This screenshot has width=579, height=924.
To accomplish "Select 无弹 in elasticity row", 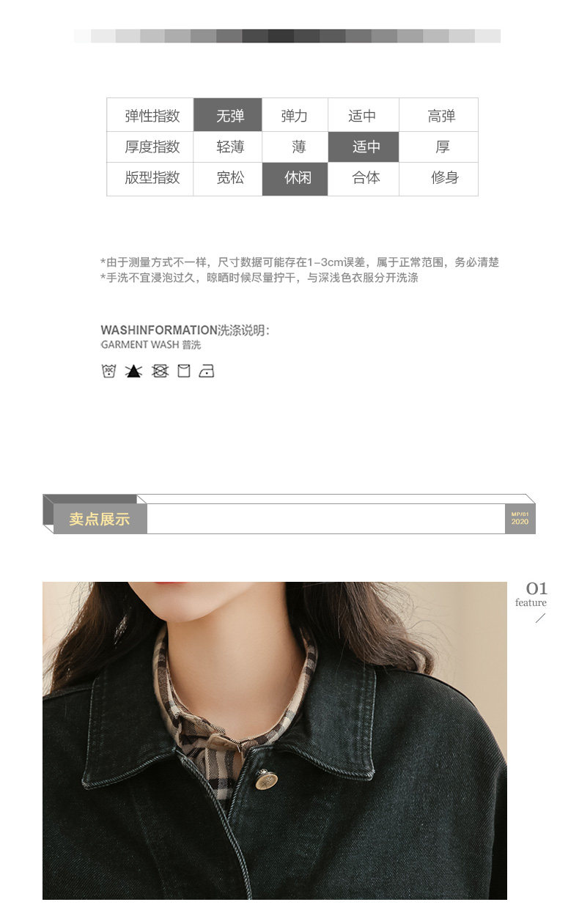I will click(228, 115).
